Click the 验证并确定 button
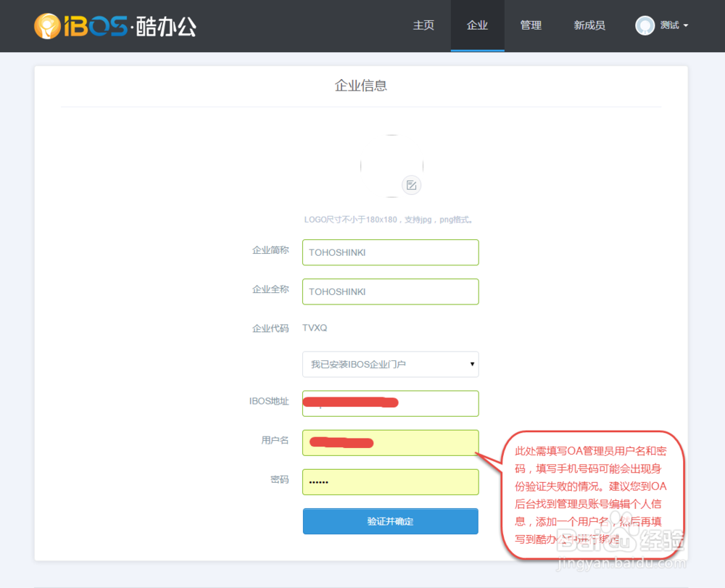The image size is (725, 588). [390, 521]
